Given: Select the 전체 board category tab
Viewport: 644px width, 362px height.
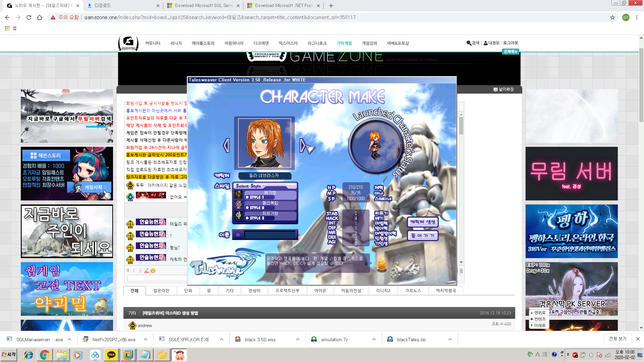Looking at the screenshot, I should [x=135, y=291].
